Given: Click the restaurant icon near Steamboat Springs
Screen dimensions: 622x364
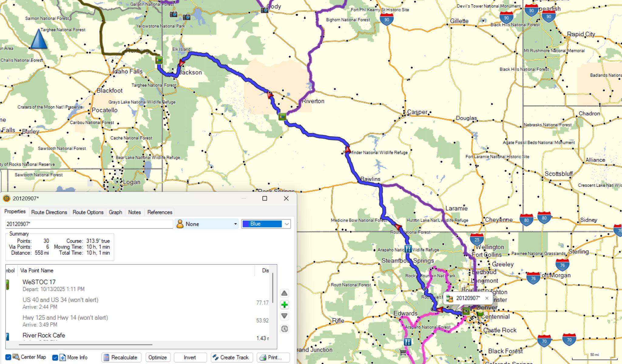Looking at the screenshot, I should [x=408, y=249].
